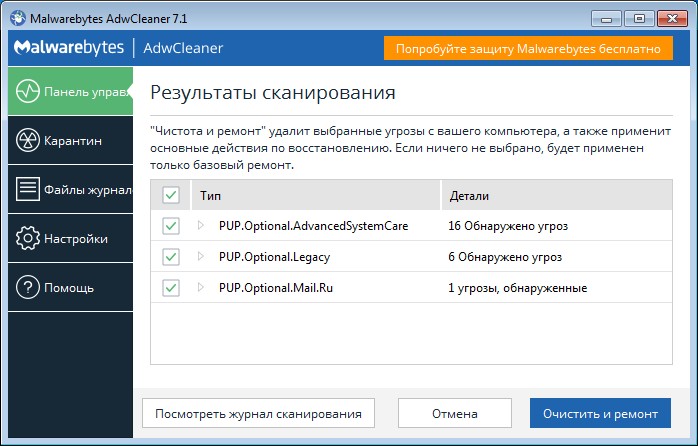
Task: Uncheck PUP.Optional.Legacy checkbox
Action: tap(171, 257)
